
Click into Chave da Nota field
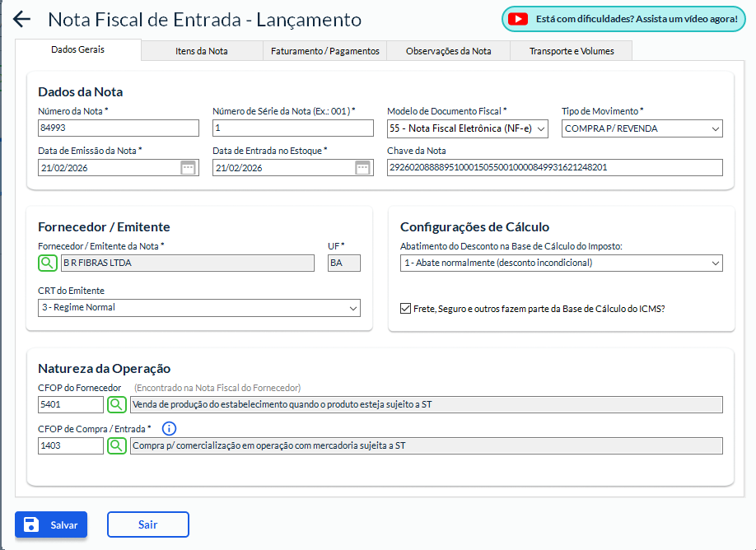(554, 168)
